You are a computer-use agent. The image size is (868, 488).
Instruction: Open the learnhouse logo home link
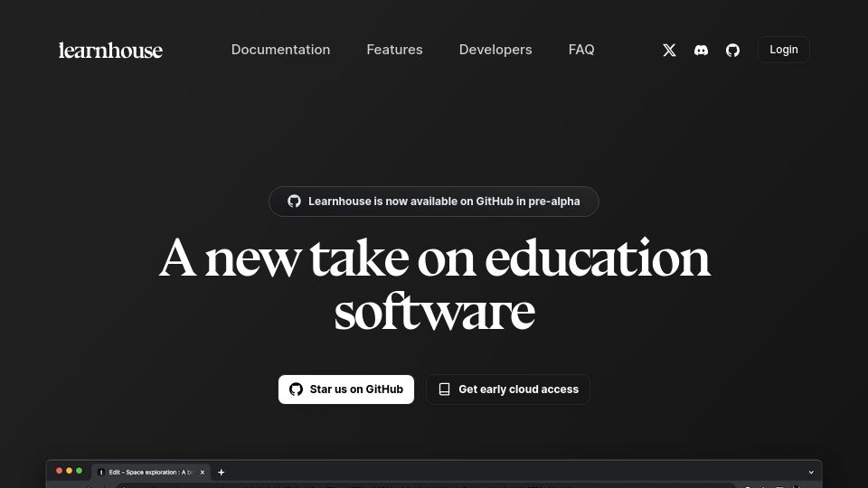[x=110, y=50]
